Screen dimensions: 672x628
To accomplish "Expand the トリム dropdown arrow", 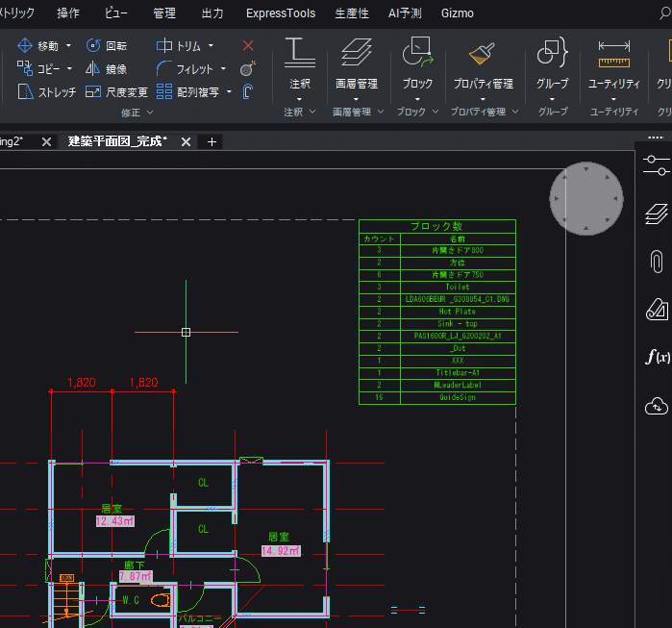I will (211, 45).
